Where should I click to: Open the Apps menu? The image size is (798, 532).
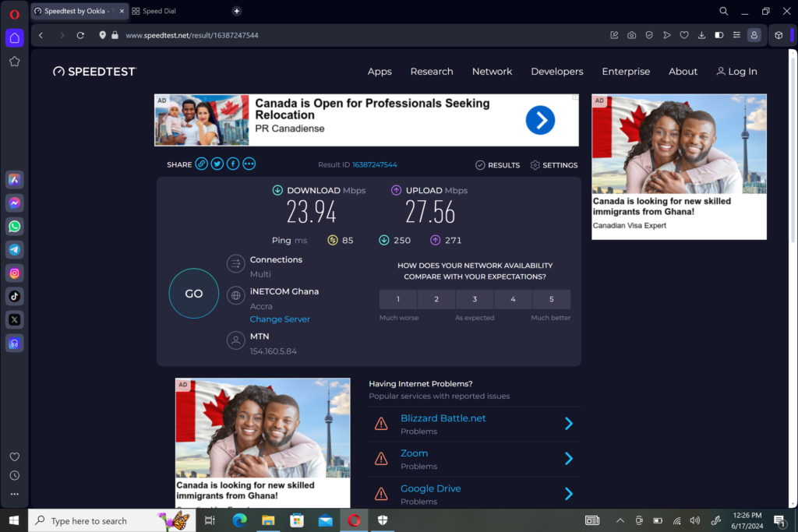click(x=380, y=72)
